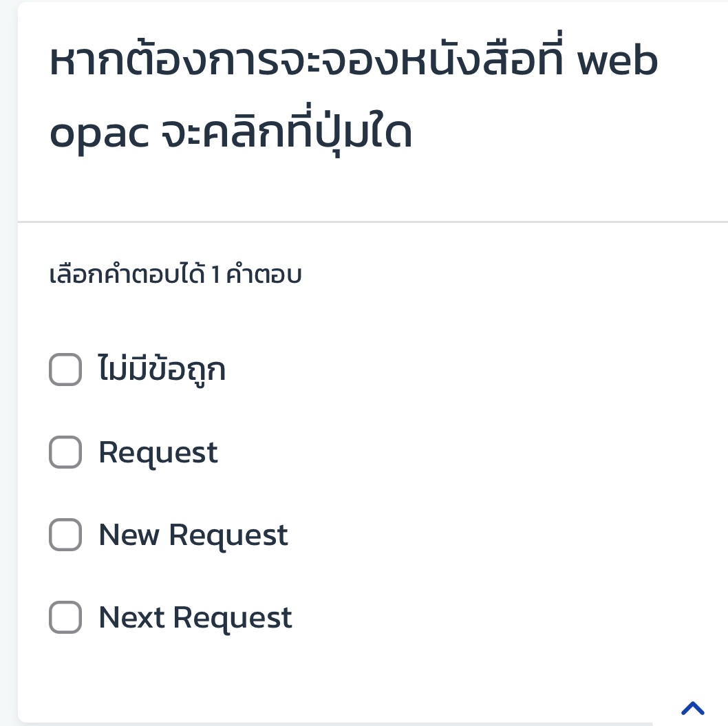This screenshot has width=728, height=726.
Task: Click the checkbox beside the first answer
Action: (x=65, y=370)
